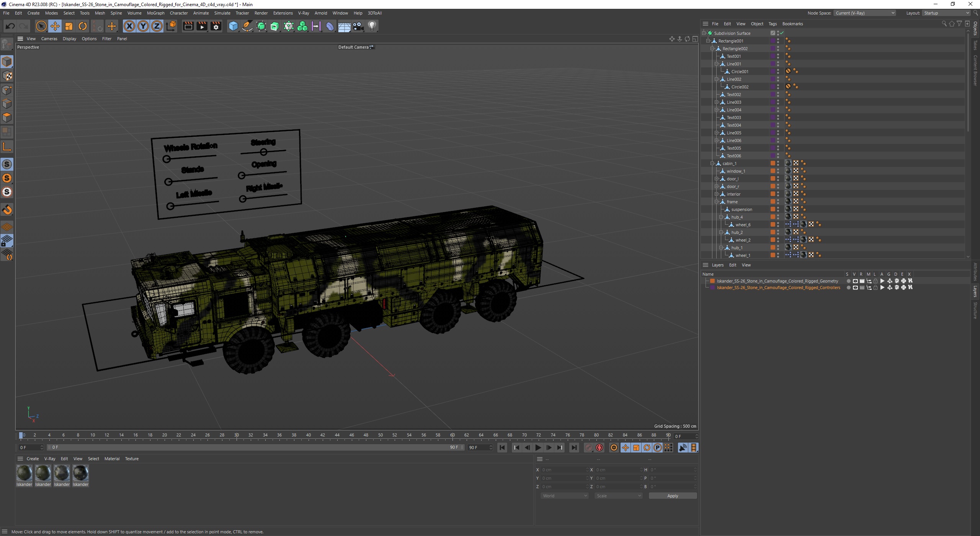Click Make Editable icon in left sidebar
This screenshot has width=980, height=536.
click(x=7, y=44)
